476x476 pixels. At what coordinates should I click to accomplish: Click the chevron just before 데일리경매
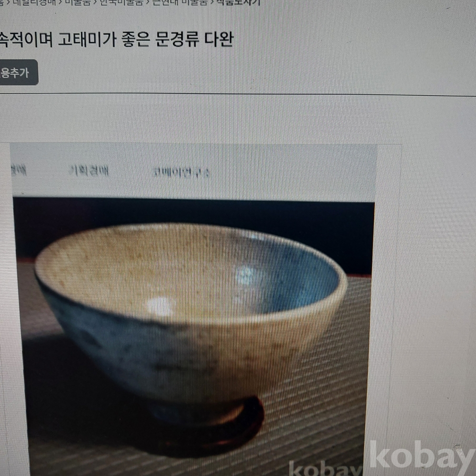coord(9,2)
